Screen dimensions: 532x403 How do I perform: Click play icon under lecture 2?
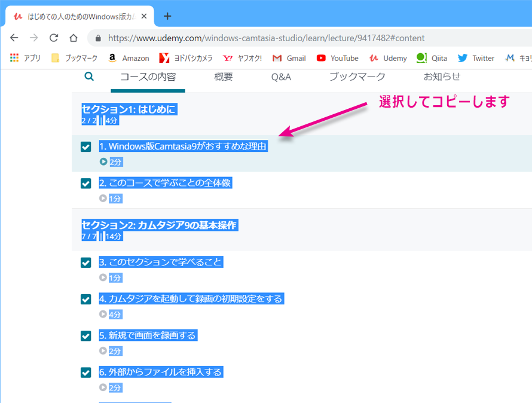(x=103, y=198)
